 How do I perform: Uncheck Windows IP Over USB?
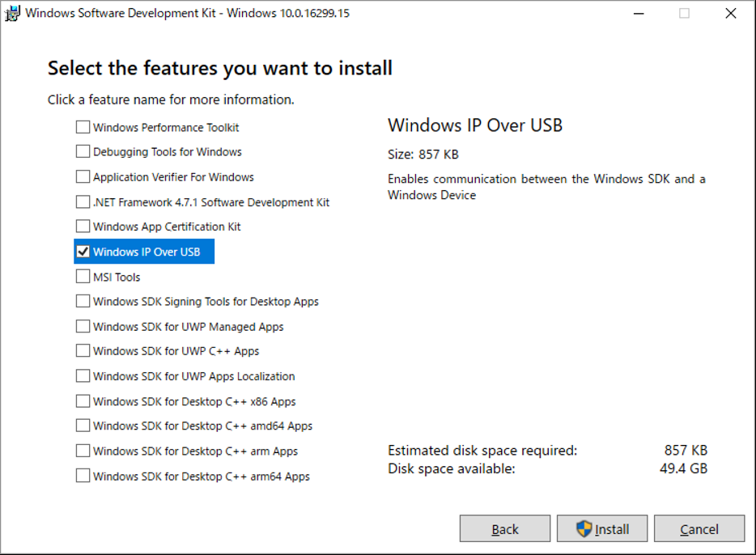83,252
